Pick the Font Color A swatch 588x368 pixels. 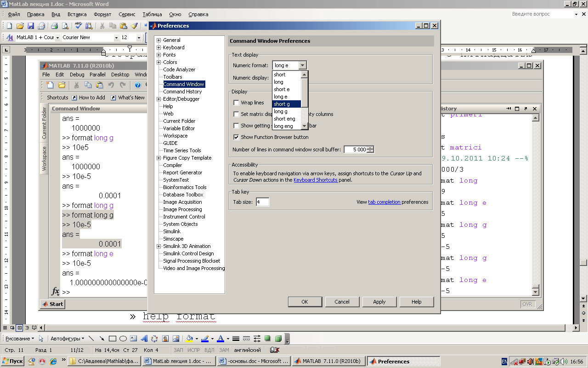[220, 339]
